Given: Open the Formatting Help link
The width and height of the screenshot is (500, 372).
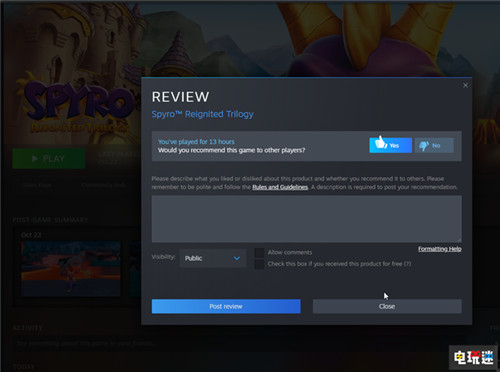Looking at the screenshot, I should pos(440,249).
